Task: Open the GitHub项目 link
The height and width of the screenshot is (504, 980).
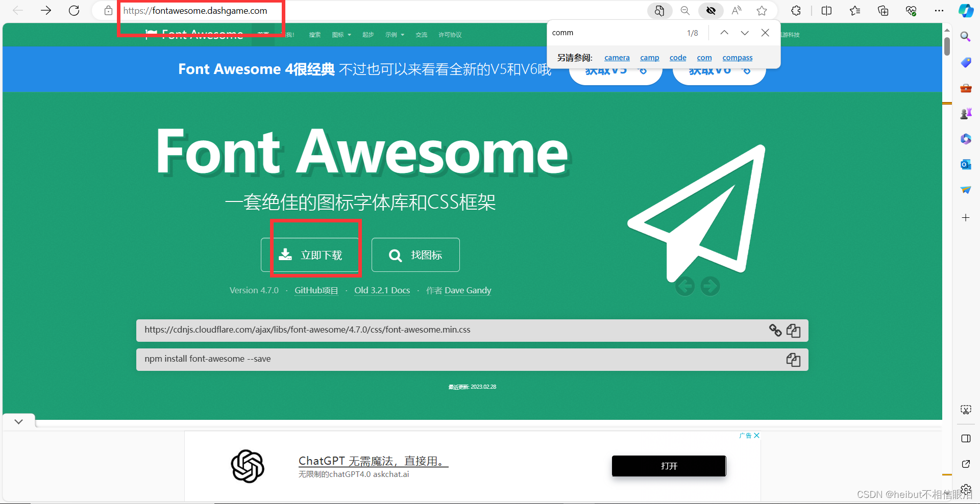Action: coord(316,290)
